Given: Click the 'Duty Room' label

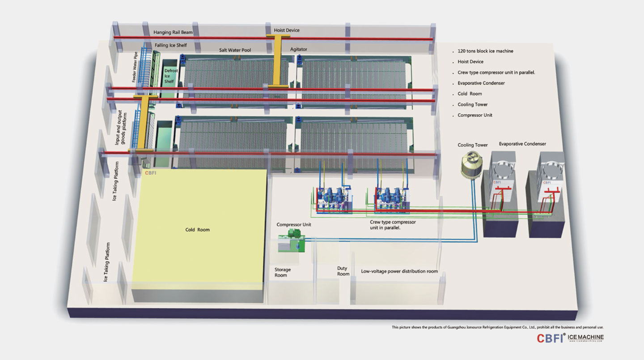Looking at the screenshot, I should pyautogui.click(x=343, y=271).
